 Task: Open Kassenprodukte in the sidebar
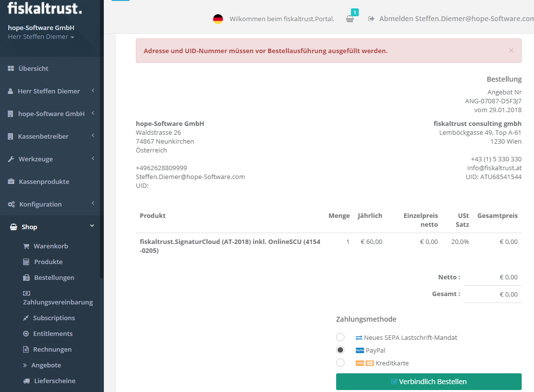point(44,181)
